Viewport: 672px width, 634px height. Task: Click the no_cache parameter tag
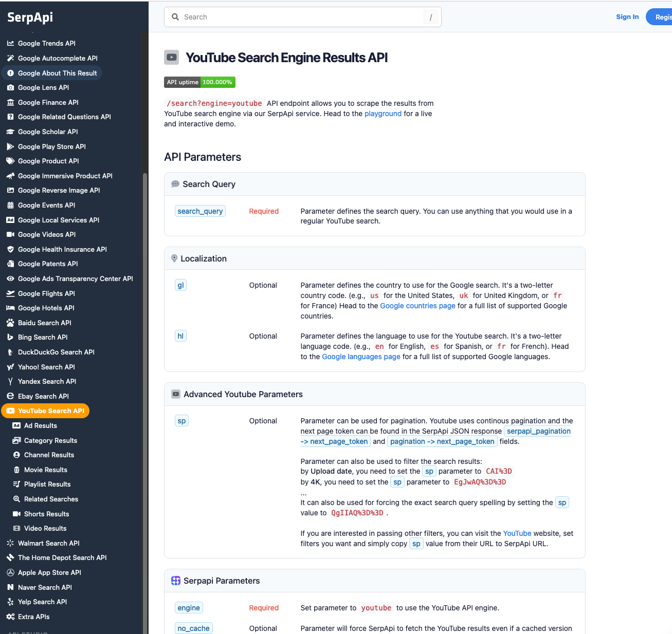[193, 628]
